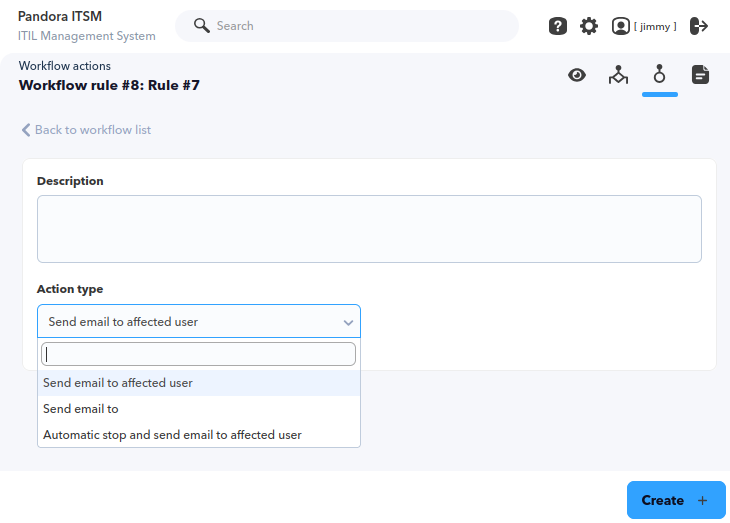The width and height of the screenshot is (730, 523).
Task: Open the workflow log document tab icon
Action: tap(700, 75)
